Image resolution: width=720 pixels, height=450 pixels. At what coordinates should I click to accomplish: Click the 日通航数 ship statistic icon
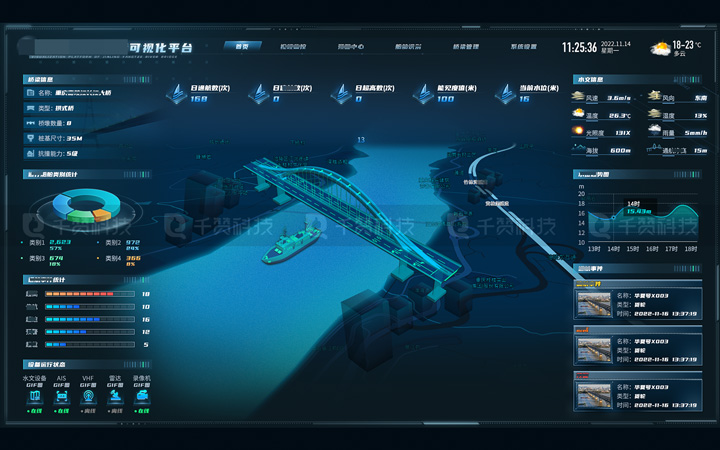[176, 93]
